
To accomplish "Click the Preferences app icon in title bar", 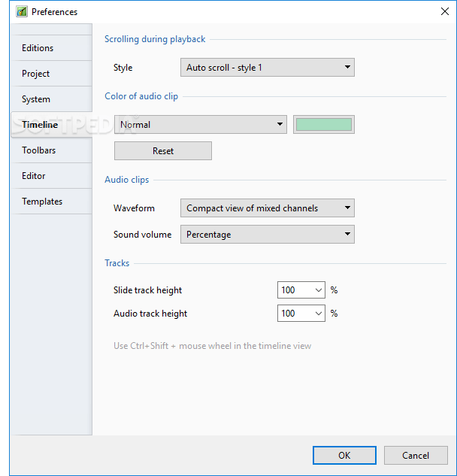I will pyautogui.click(x=22, y=12).
